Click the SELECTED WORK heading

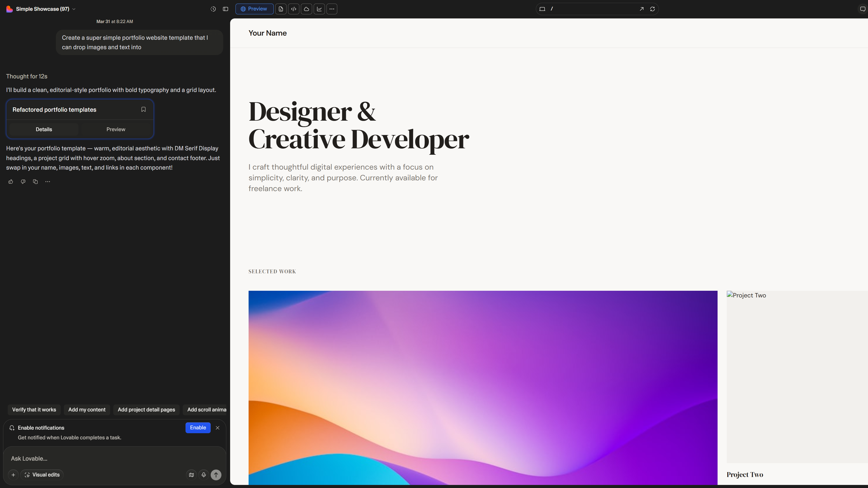272,272
